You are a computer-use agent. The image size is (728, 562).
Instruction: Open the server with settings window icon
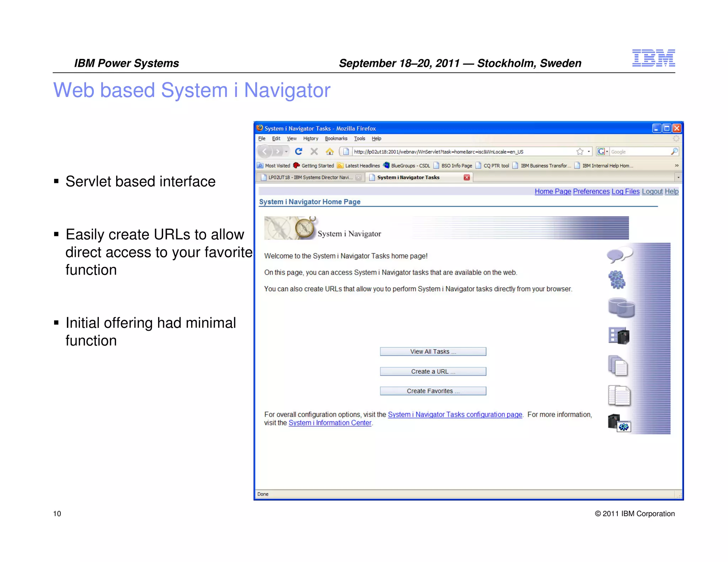coord(619,423)
